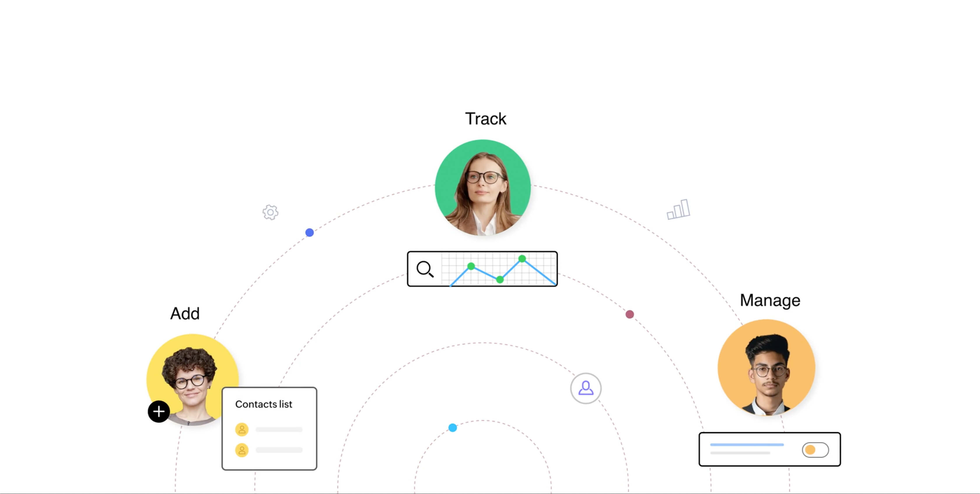
Task: Click second contact's gray name placeholder bar
Action: click(x=279, y=450)
